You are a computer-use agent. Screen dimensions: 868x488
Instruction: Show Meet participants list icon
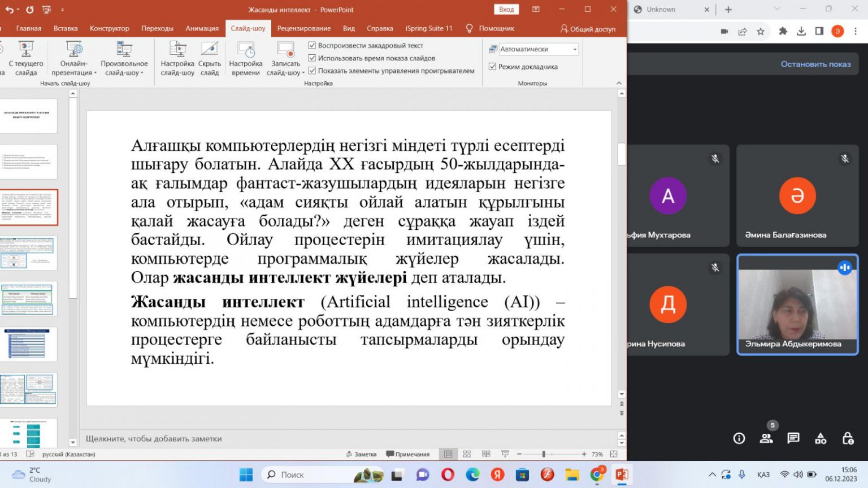(x=766, y=438)
